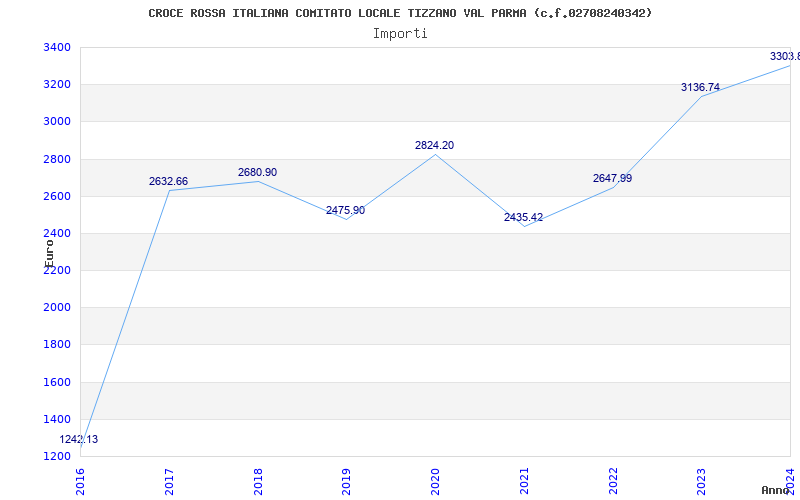The image size is (800, 500).
Task: Click y-axis value 2000
Action: (56, 308)
